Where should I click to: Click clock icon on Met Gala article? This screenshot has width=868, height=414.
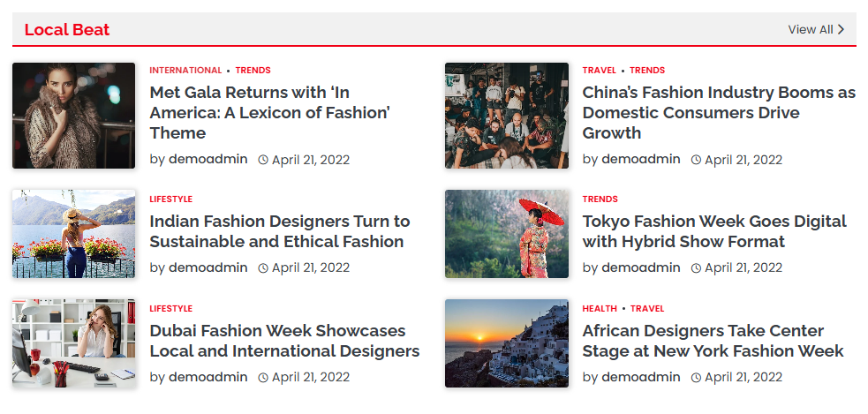(263, 161)
